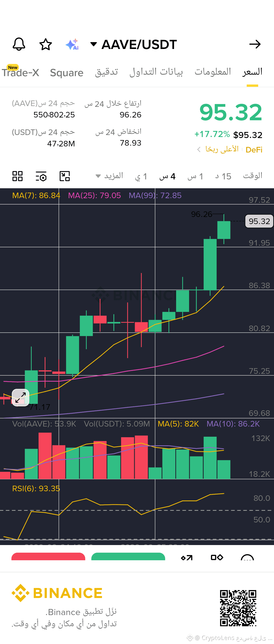Select the السعر tab
Viewport: 274px width, 644px height.
pyautogui.click(x=252, y=72)
